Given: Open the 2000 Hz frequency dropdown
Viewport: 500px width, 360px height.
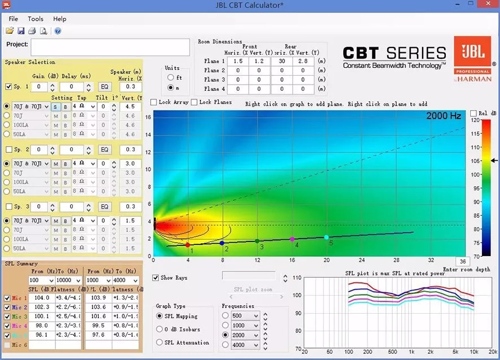Looking at the screenshot, I should [246, 335].
